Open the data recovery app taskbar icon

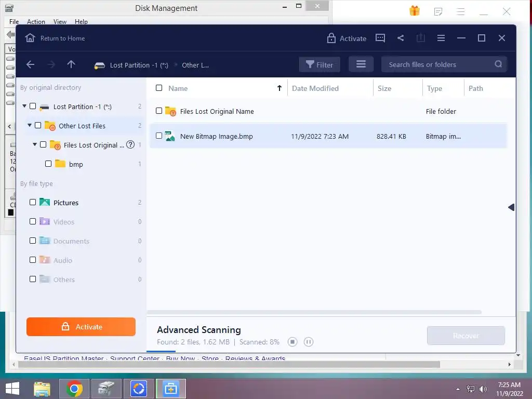(171, 389)
